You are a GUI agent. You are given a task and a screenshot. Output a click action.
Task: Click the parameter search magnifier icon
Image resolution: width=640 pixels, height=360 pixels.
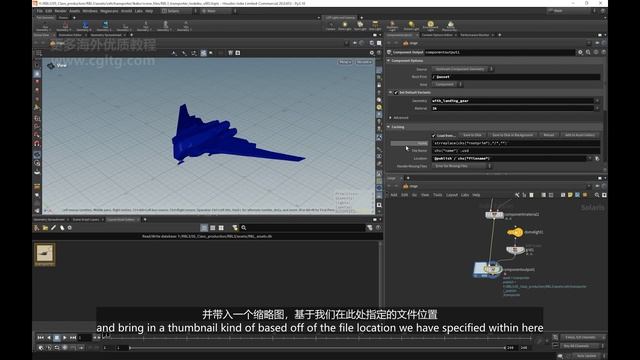coord(588,52)
